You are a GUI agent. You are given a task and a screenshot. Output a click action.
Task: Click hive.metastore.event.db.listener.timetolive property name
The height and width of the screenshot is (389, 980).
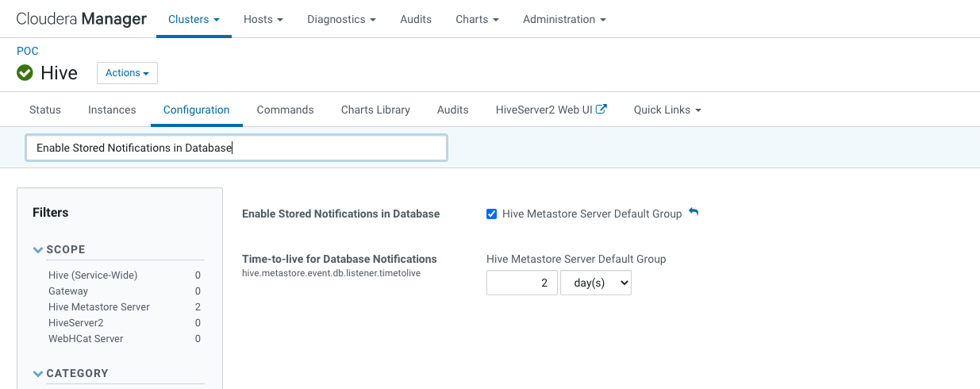click(331, 273)
